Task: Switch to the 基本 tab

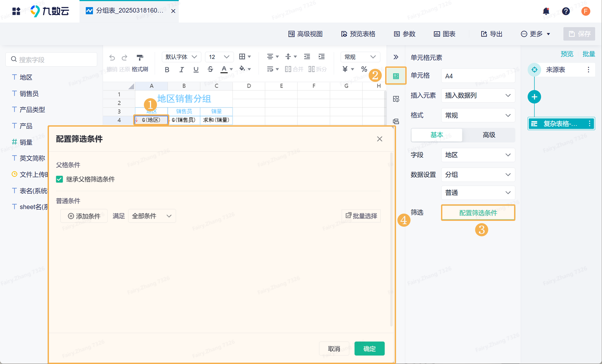Action: 437,135
